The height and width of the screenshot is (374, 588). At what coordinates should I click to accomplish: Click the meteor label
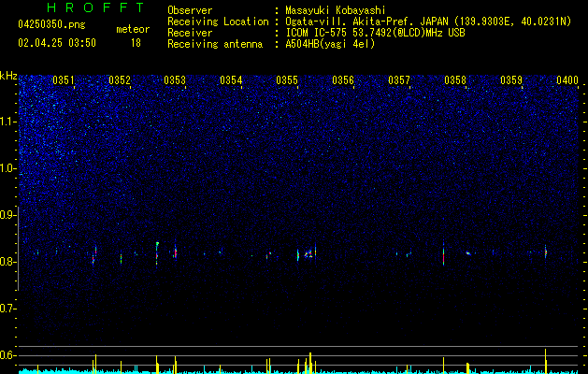133,30
